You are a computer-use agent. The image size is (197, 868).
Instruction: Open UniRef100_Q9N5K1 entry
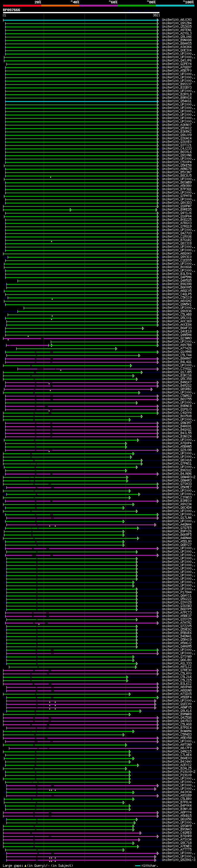(177, 304)
